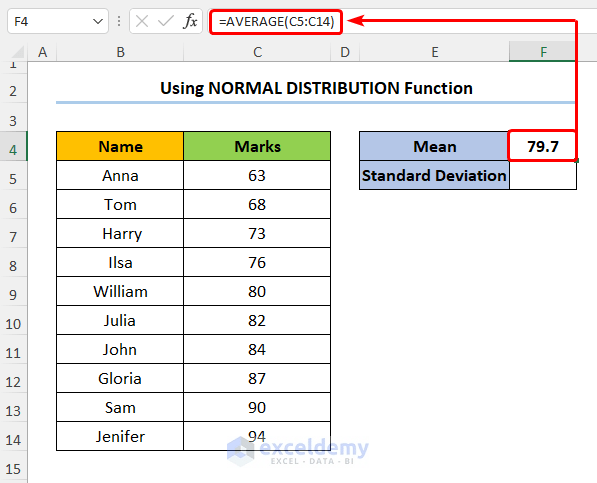Select the cell containing Julia
The height and width of the screenshot is (483, 597).
pyautogui.click(x=120, y=320)
